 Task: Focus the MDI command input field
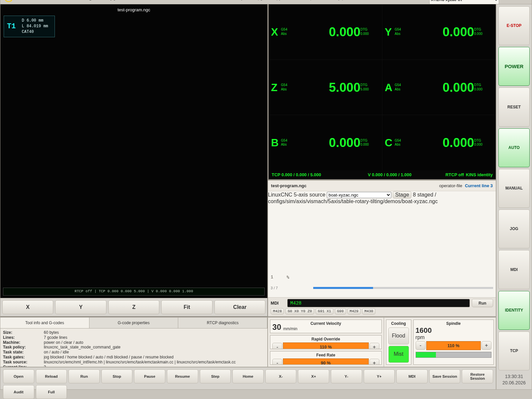point(378,303)
